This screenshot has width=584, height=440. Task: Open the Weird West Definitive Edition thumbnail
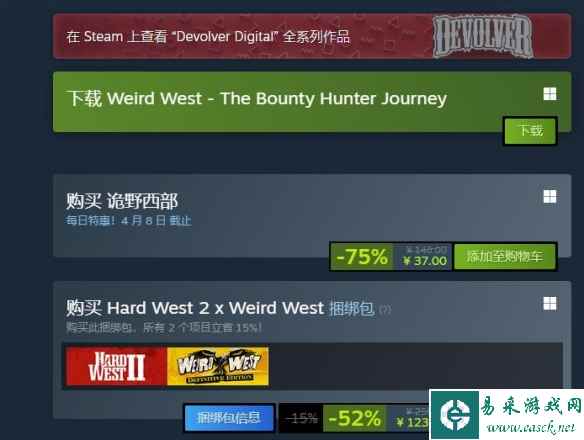tap(218, 366)
